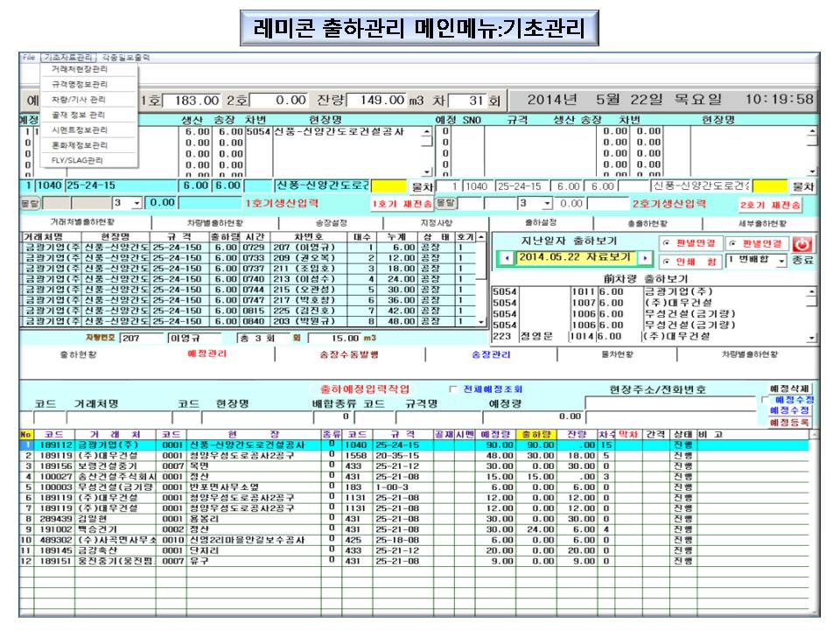
Task: Click the 2호기 물차 button
Action: 803,186
